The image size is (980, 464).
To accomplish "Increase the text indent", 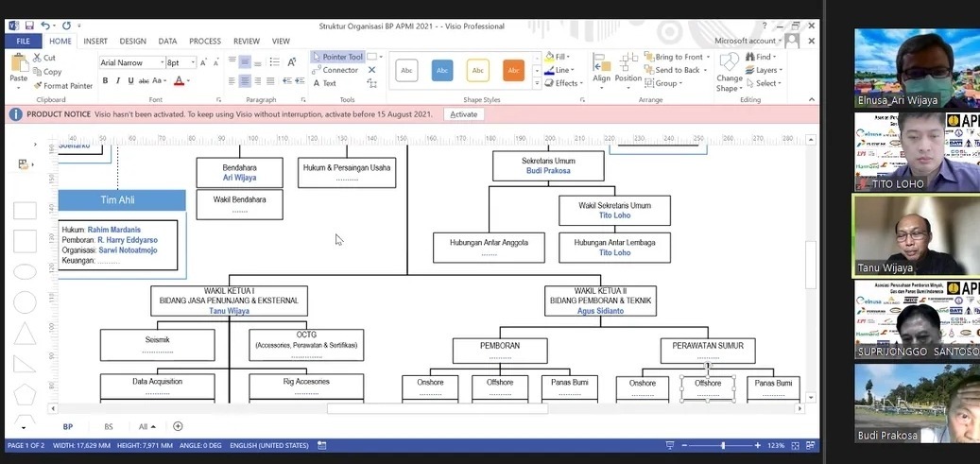I will tap(300, 81).
